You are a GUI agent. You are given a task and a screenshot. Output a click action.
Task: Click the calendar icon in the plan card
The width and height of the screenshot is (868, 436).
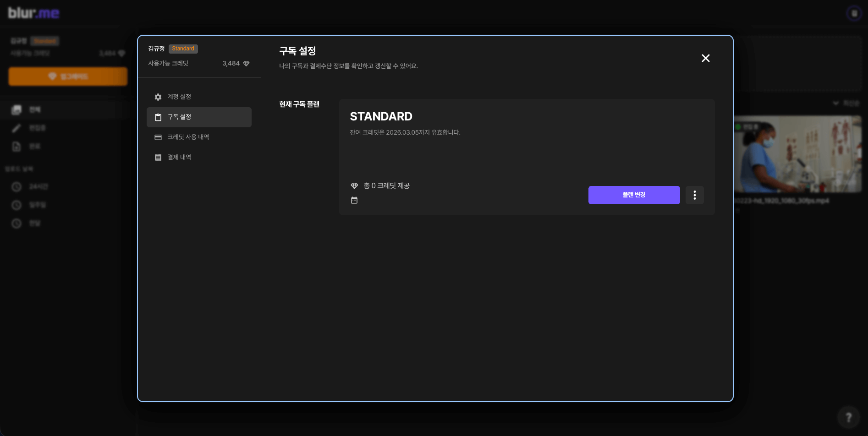(354, 200)
